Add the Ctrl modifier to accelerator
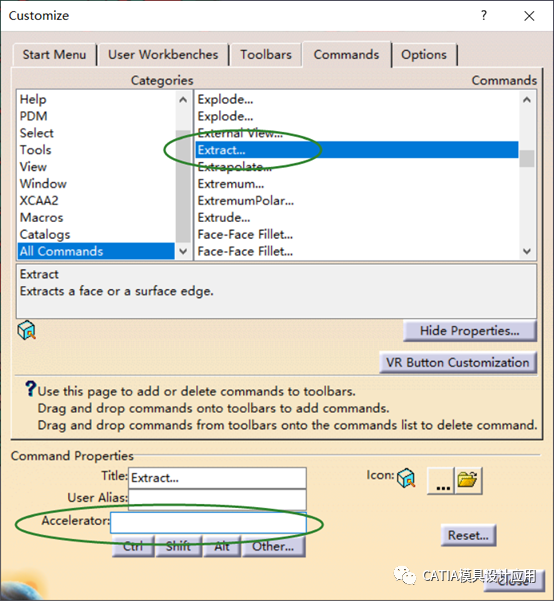The image size is (554, 601). 133,546
